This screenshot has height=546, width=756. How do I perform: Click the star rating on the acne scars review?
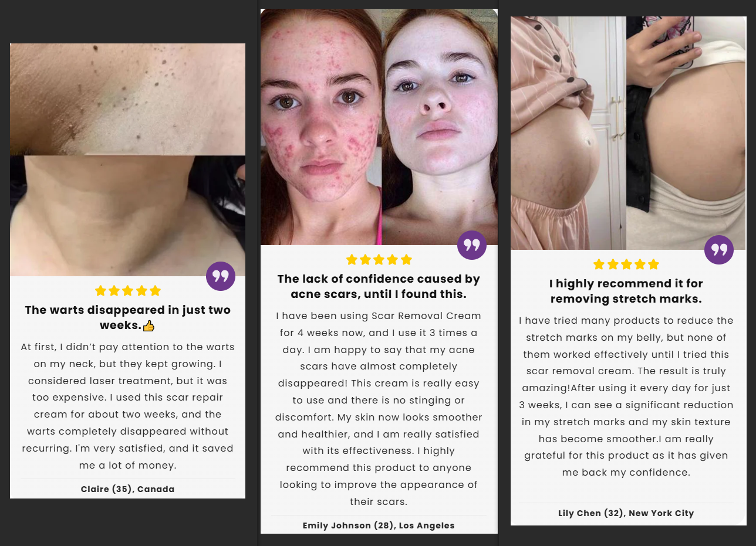(x=379, y=260)
